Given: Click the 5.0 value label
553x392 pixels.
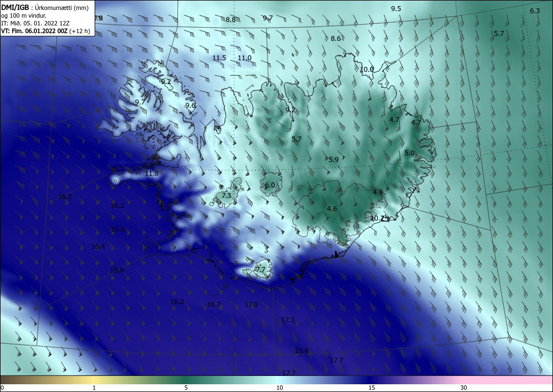Looking at the screenshot, I should point(409,153).
